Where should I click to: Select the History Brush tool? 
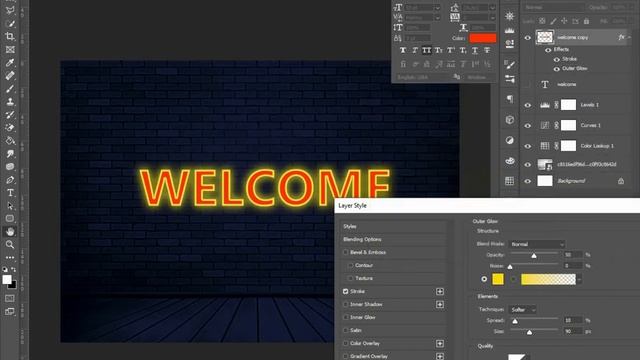click(x=10, y=115)
